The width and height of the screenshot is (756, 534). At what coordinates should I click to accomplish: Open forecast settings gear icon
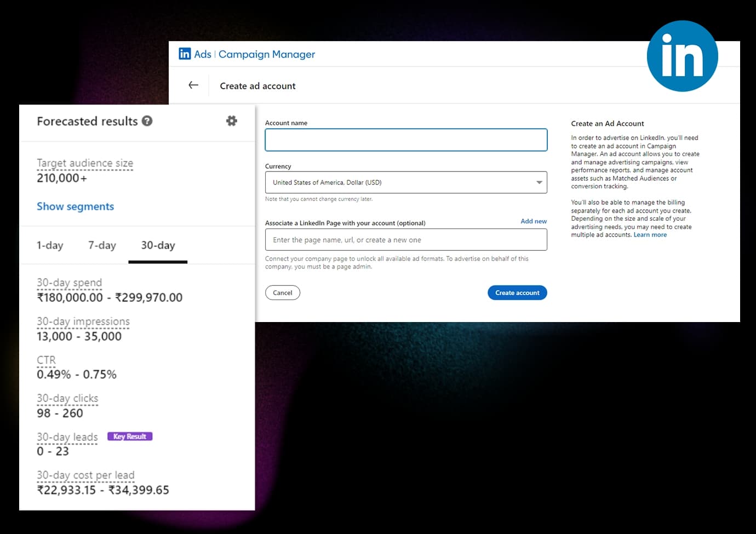(231, 121)
